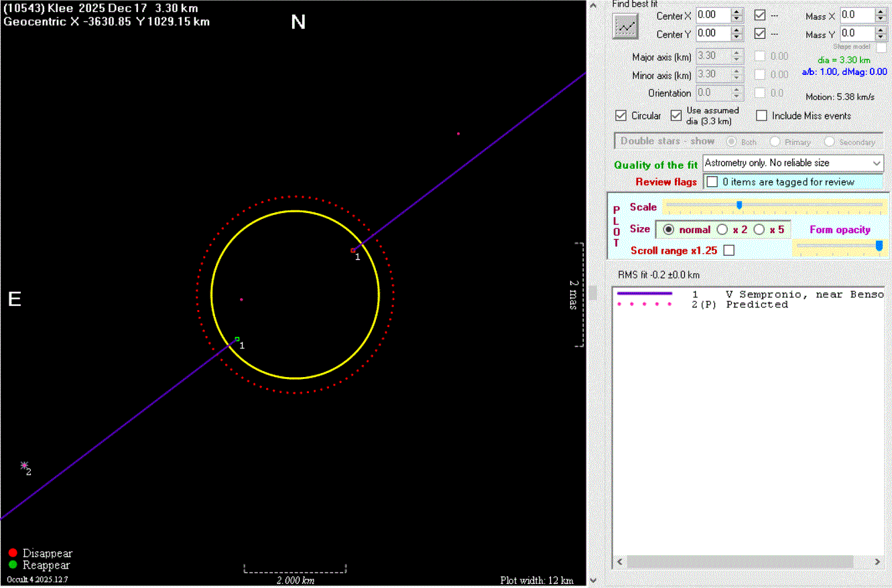Select the x 5 plot size option
892x588 pixels.
[x=759, y=230]
